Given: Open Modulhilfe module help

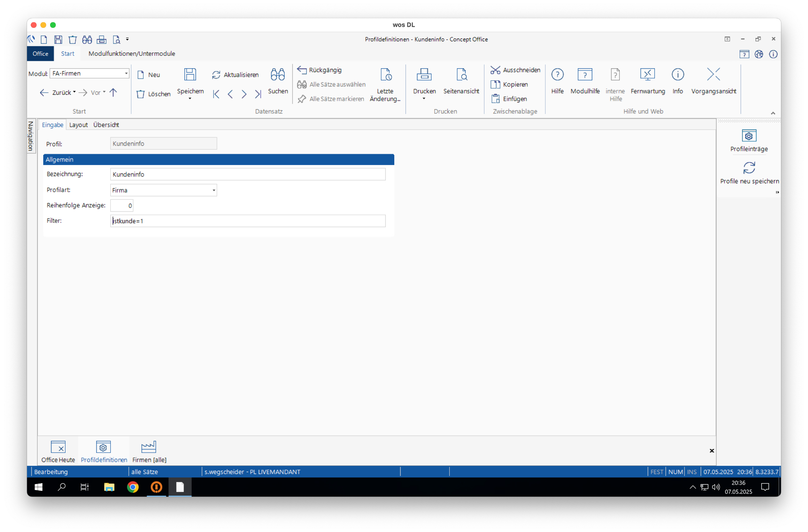Looking at the screenshot, I should pos(585,81).
